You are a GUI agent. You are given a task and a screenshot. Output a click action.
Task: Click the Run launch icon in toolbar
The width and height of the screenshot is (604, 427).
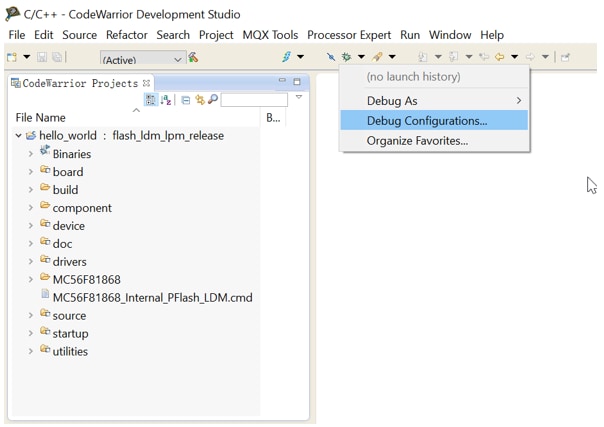(377, 57)
